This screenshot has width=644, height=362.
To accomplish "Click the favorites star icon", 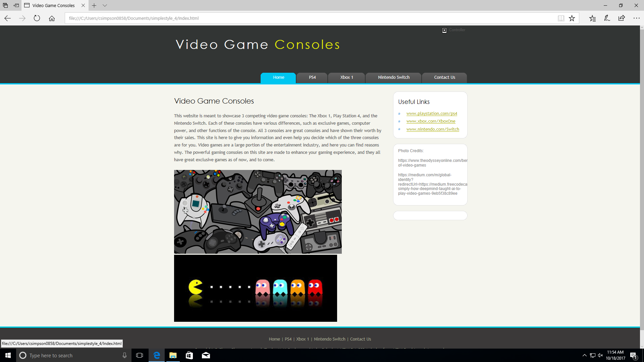I will (x=573, y=18).
